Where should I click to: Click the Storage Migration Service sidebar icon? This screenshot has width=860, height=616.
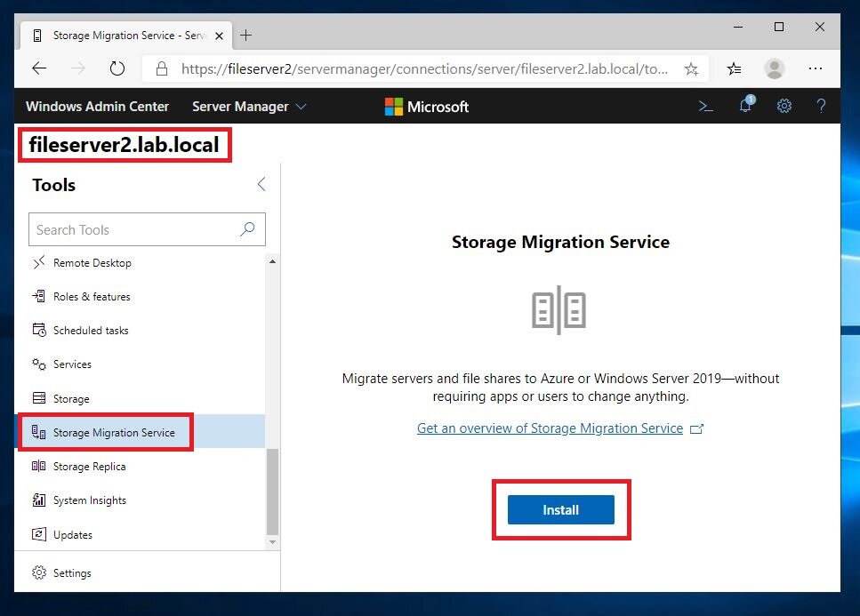coord(39,432)
